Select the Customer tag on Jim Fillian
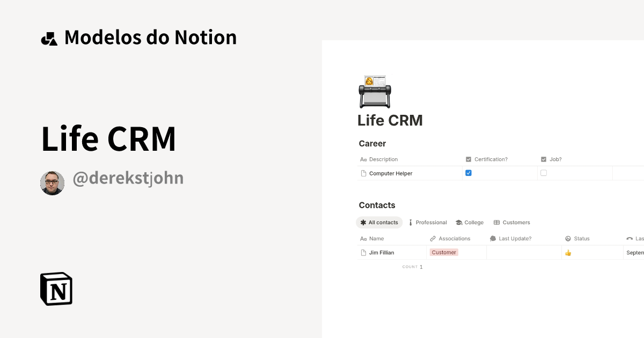The image size is (644, 338). (444, 252)
